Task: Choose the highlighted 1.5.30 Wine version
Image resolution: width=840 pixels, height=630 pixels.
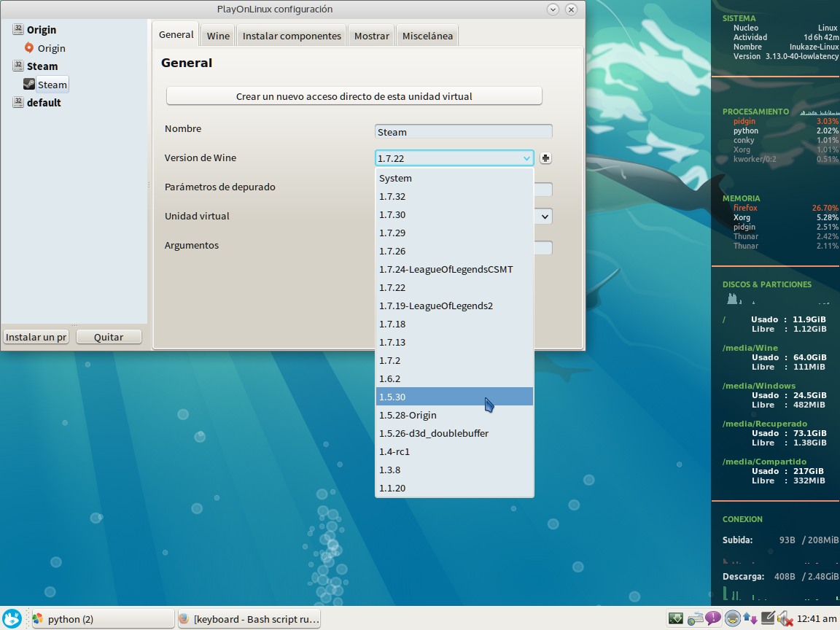Action: [x=454, y=397]
